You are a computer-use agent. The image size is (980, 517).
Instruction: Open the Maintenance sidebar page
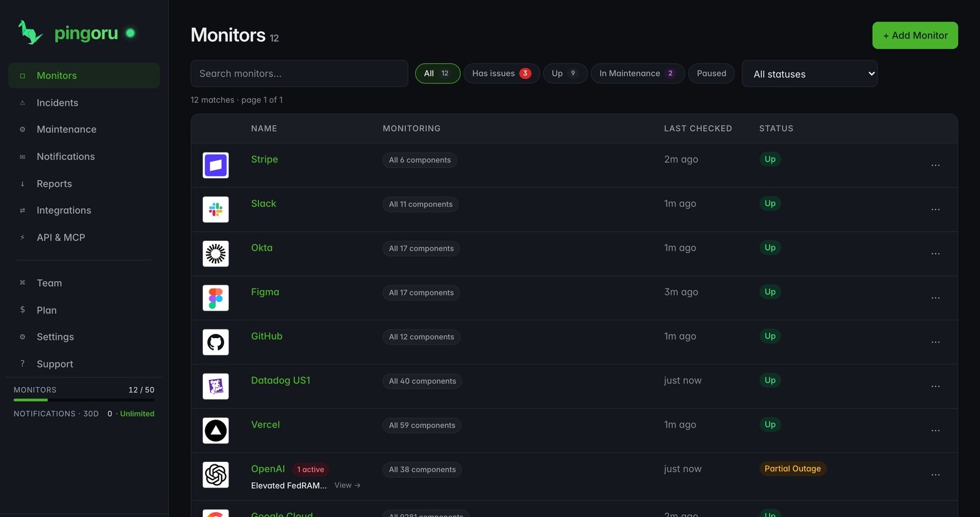(x=84, y=129)
